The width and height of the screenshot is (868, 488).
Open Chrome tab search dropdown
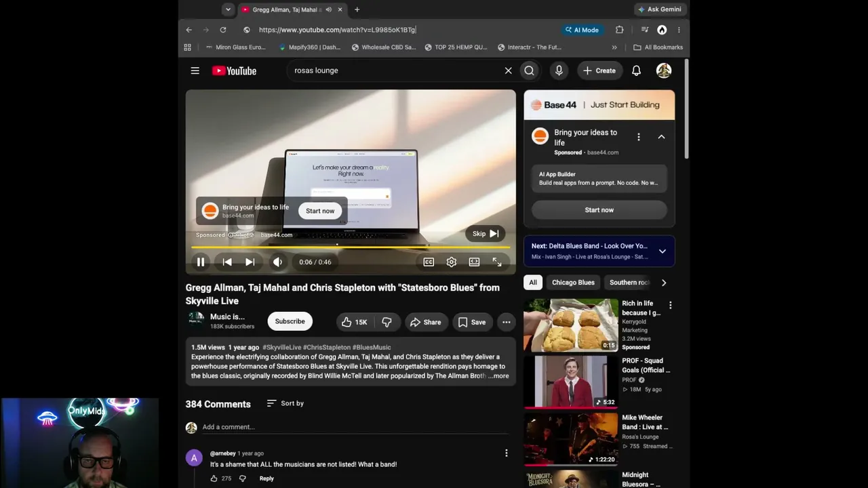[228, 9]
